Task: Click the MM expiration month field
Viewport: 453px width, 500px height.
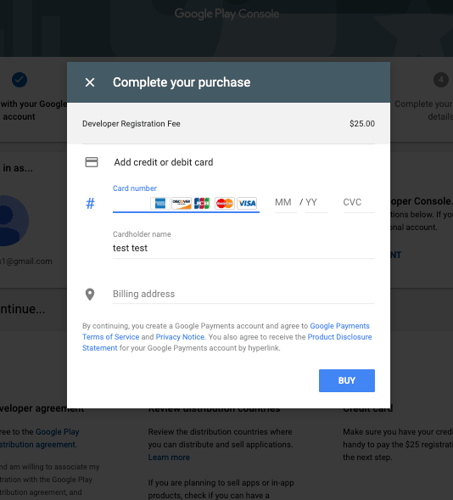Action: click(285, 202)
